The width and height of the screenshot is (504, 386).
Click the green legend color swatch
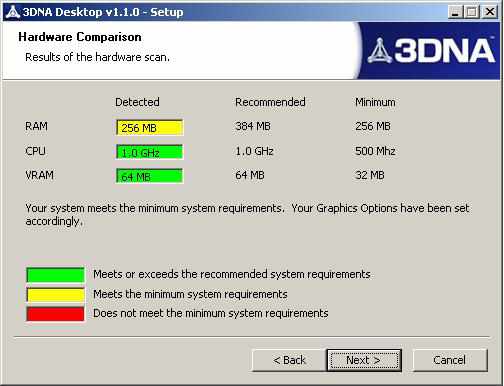pos(55,275)
